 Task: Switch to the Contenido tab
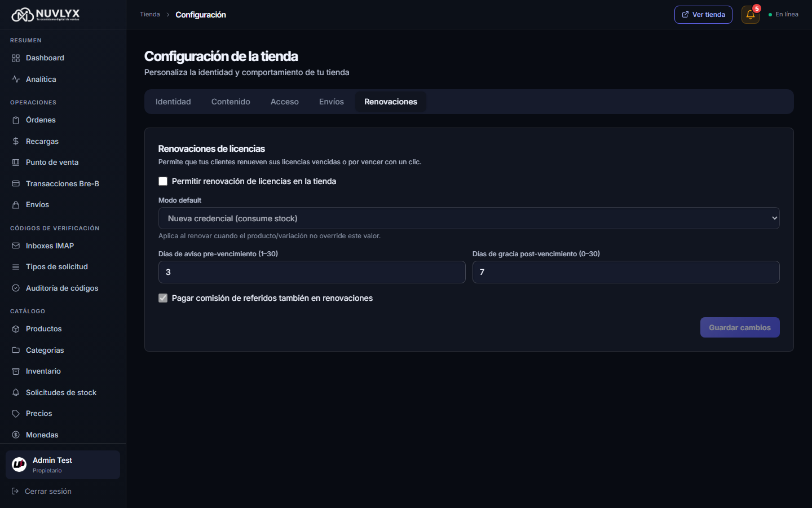[x=231, y=102]
